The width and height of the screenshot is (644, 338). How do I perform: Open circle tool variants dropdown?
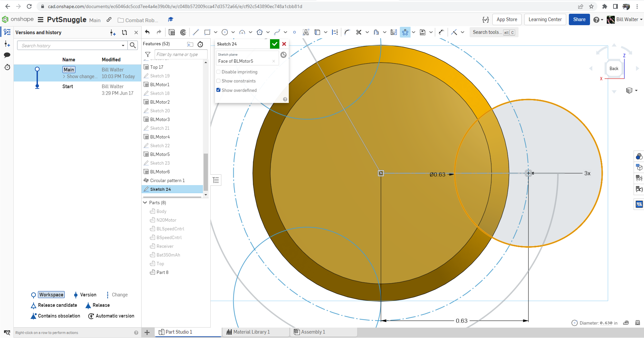(x=233, y=32)
